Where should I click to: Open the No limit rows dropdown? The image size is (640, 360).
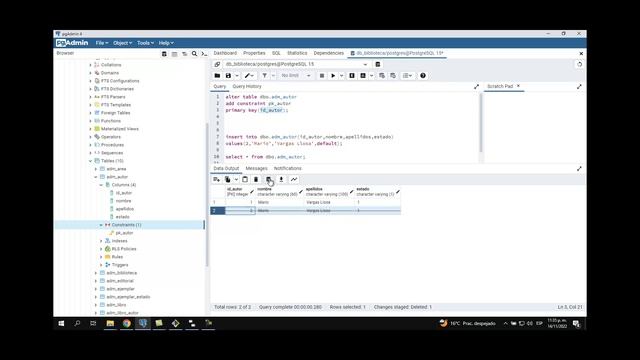[x=296, y=76]
